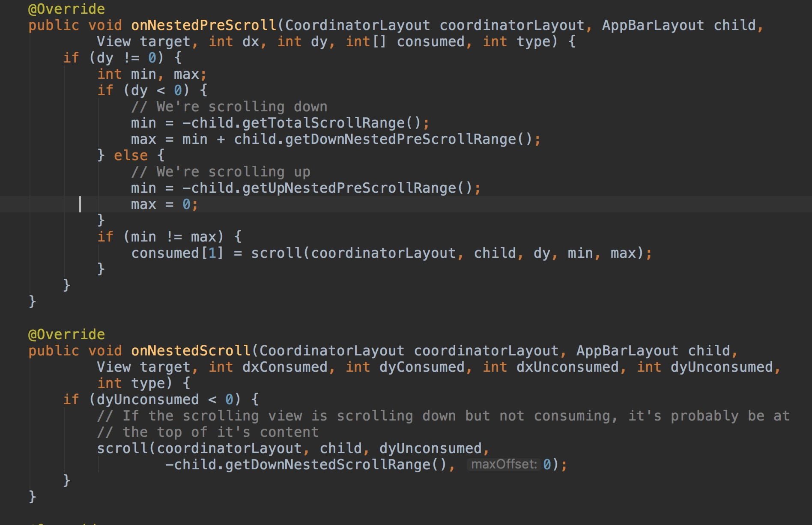Viewport: 812px width, 525px height.
Task: Click the getDownNestedScrollRange call
Action: pyautogui.click(x=336, y=465)
